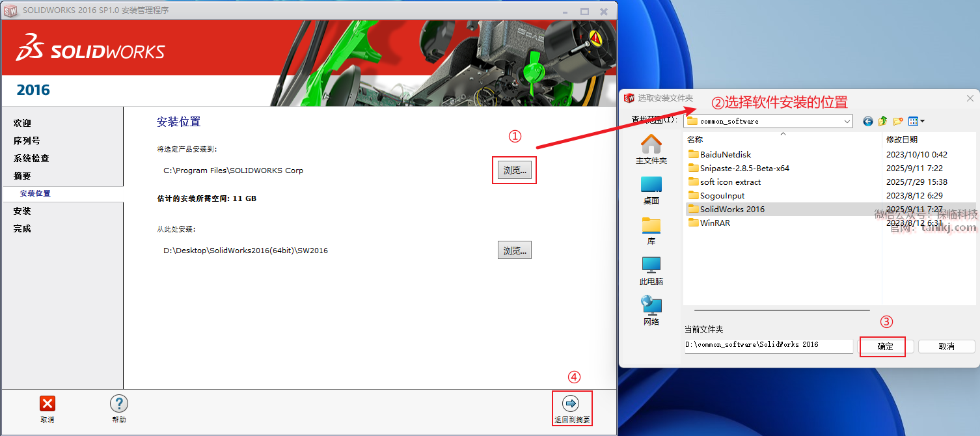980x436 pixels.
Task: Open the view menu icon in folder dialog
Action: (x=916, y=121)
